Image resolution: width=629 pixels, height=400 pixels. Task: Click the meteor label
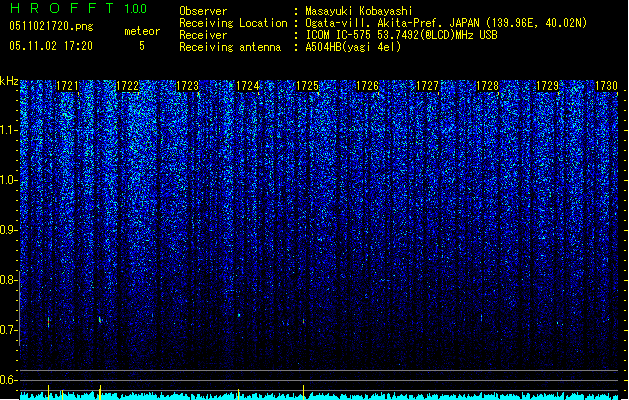tap(142, 31)
